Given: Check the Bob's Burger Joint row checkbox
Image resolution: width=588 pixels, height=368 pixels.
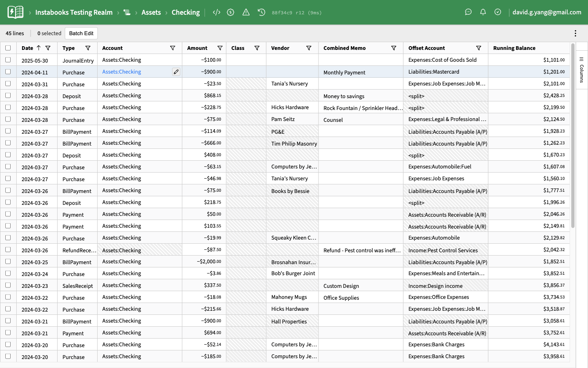Looking at the screenshot, I should [x=8, y=273].
